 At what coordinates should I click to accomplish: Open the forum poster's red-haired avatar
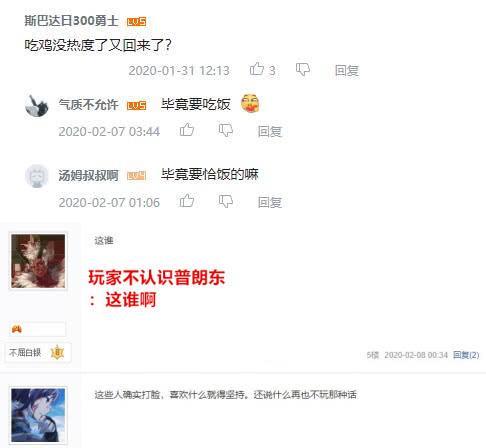pyautogui.click(x=38, y=261)
